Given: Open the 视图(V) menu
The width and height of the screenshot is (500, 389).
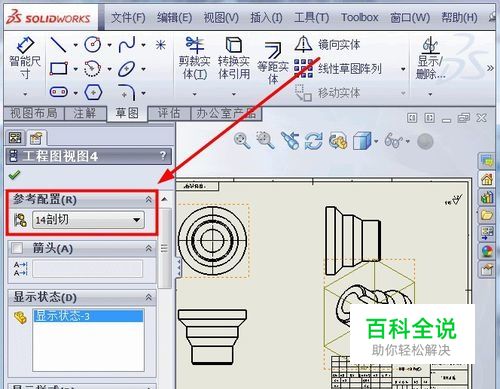Looking at the screenshot, I should point(221,17).
